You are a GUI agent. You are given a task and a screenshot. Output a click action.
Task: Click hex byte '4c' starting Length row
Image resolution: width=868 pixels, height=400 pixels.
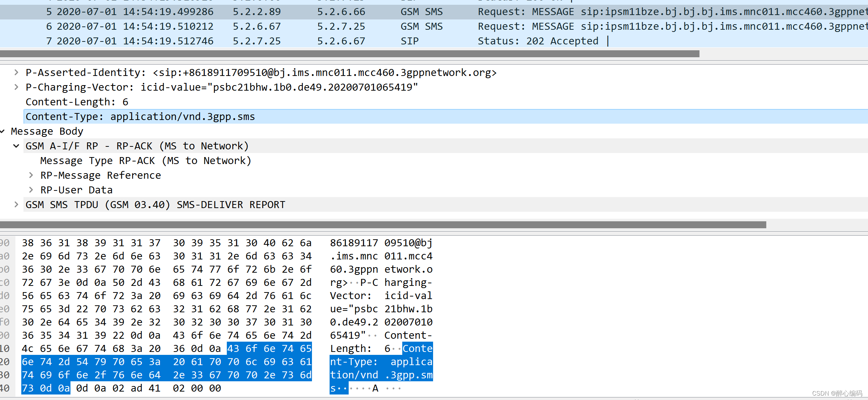pos(28,348)
